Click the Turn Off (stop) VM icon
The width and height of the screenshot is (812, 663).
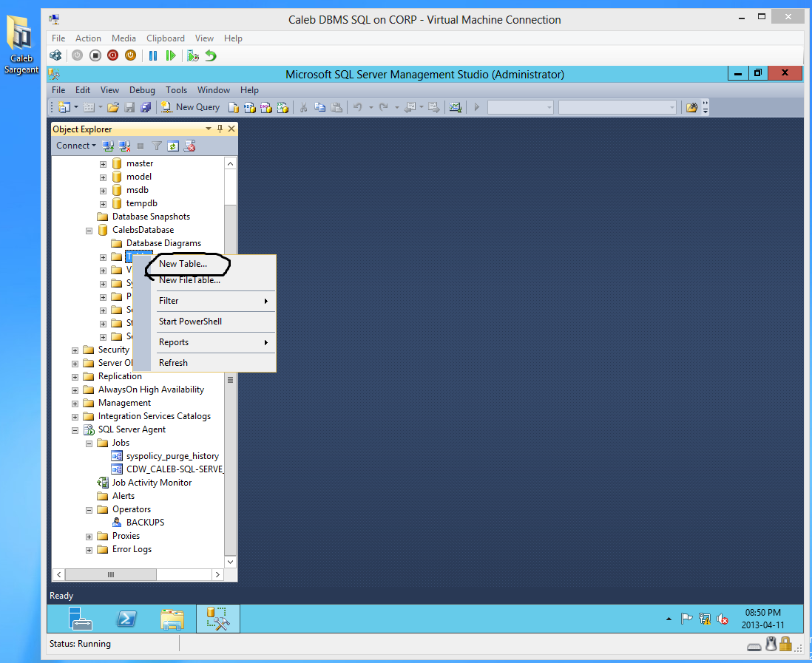coord(95,55)
